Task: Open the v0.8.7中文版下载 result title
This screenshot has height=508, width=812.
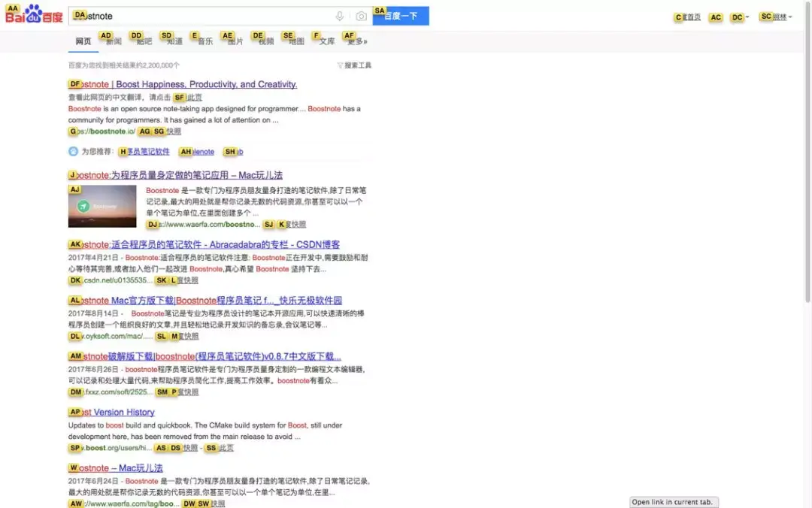Action: coord(205,356)
